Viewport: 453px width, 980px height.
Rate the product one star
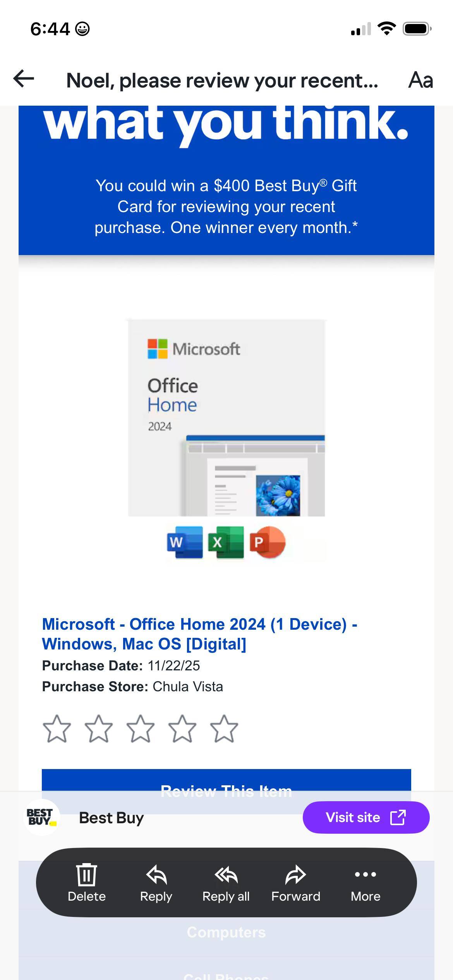point(57,728)
